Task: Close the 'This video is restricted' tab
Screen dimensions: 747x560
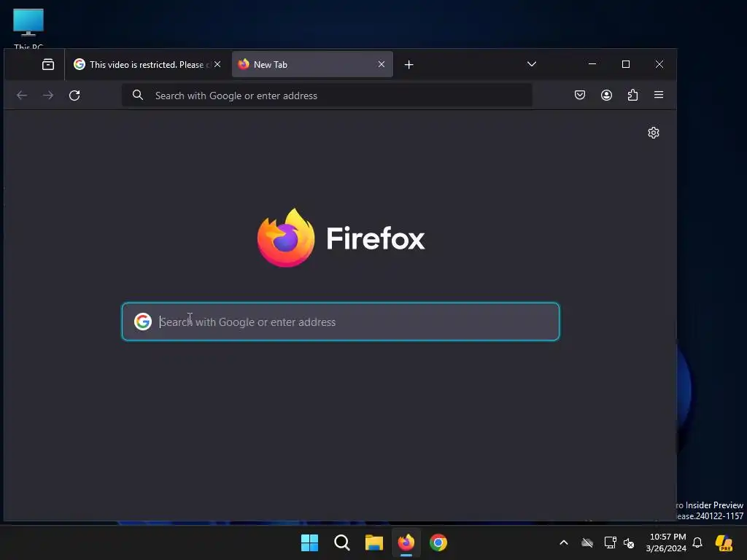Action: [x=217, y=64]
